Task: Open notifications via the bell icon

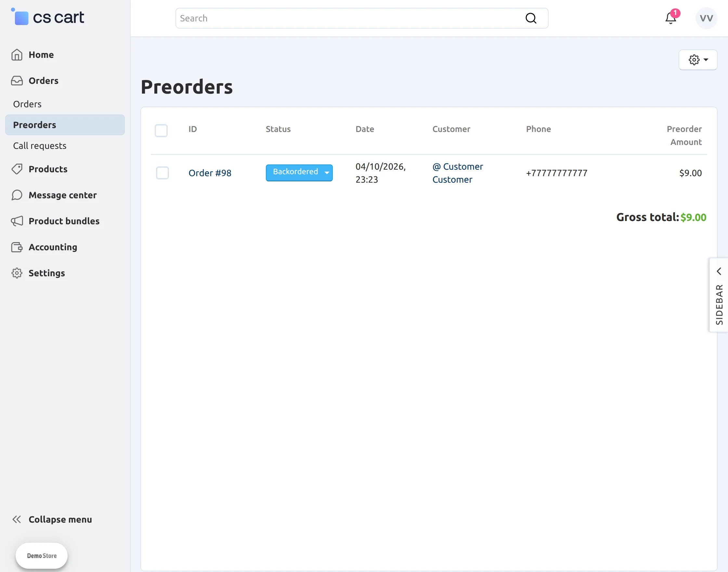Action: click(670, 19)
